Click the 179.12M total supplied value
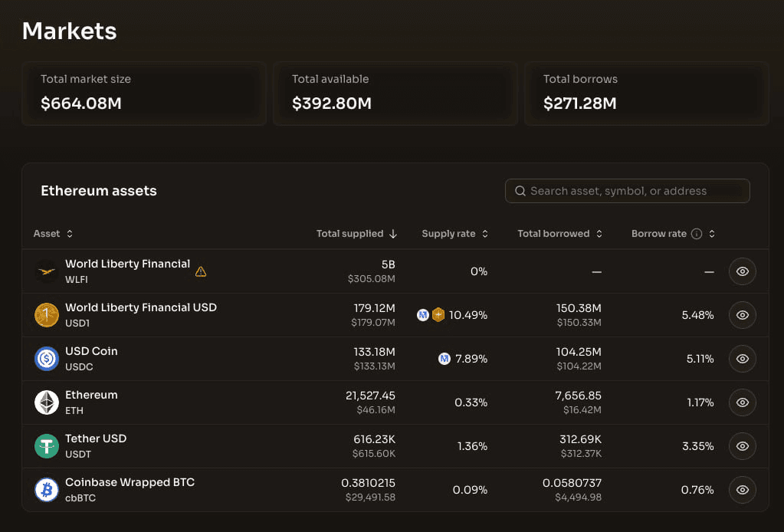The image size is (784, 532). (x=375, y=308)
